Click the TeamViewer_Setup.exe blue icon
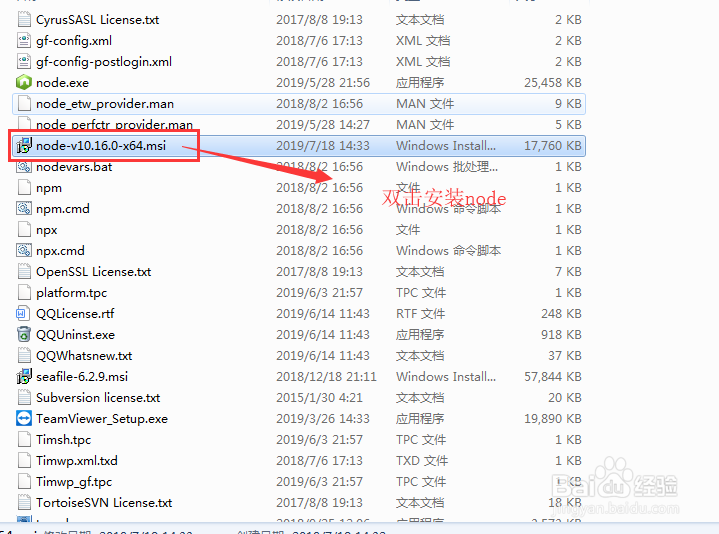Image resolution: width=719 pixels, height=534 pixels. coord(24,419)
